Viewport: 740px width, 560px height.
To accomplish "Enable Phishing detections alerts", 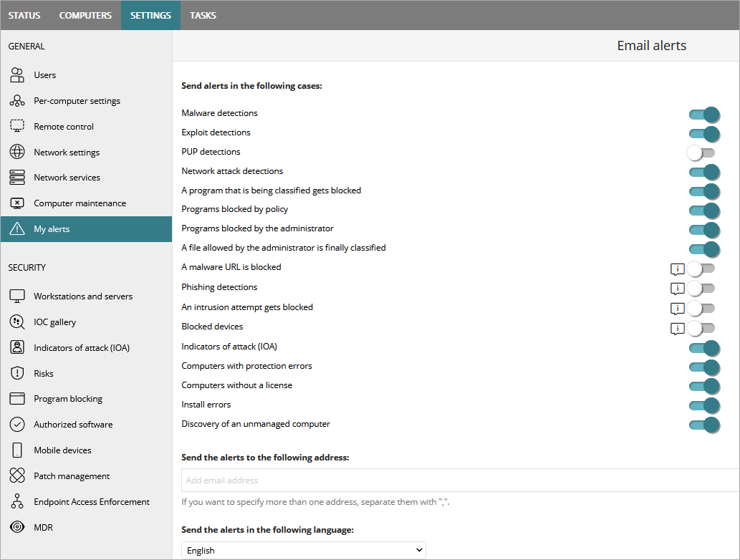I will [701, 289].
